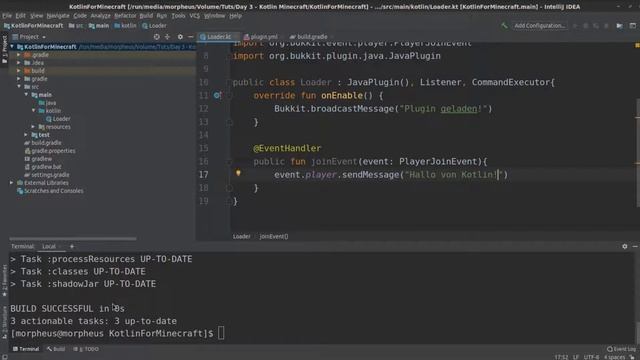The height and width of the screenshot is (360, 640).
Task: Open the Terminal tool window button
Action: pyautogui.click(x=26, y=349)
